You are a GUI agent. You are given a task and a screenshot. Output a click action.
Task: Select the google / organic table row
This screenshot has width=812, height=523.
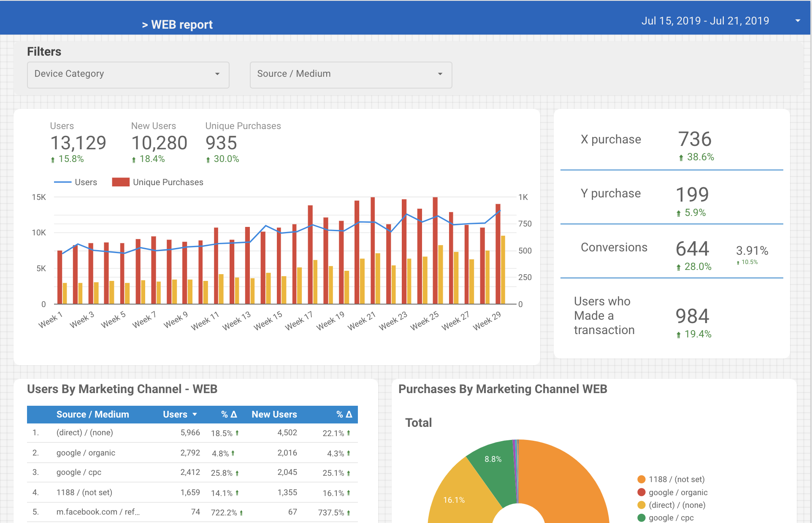coord(192,453)
